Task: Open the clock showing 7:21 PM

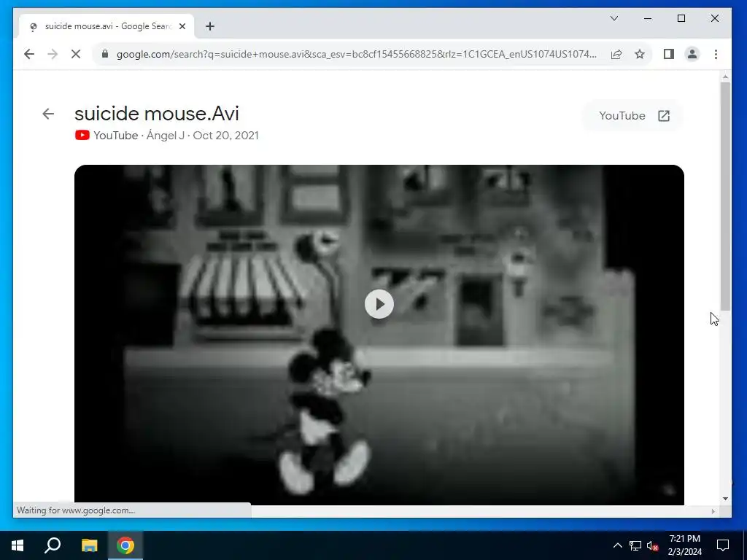Action: pyautogui.click(x=684, y=545)
